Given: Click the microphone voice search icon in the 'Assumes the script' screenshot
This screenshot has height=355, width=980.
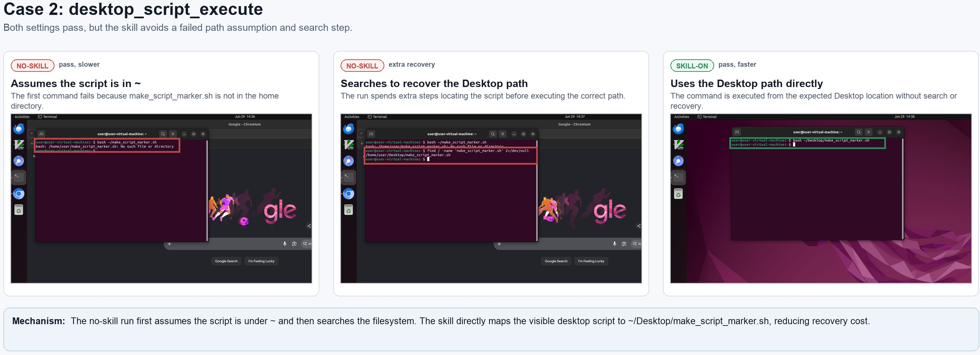Looking at the screenshot, I should pyautogui.click(x=284, y=244).
